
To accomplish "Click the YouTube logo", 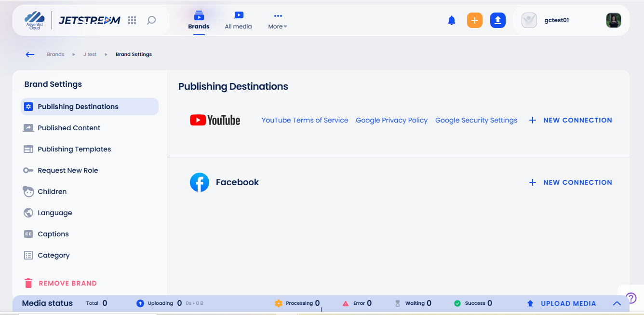I will 215,120.
